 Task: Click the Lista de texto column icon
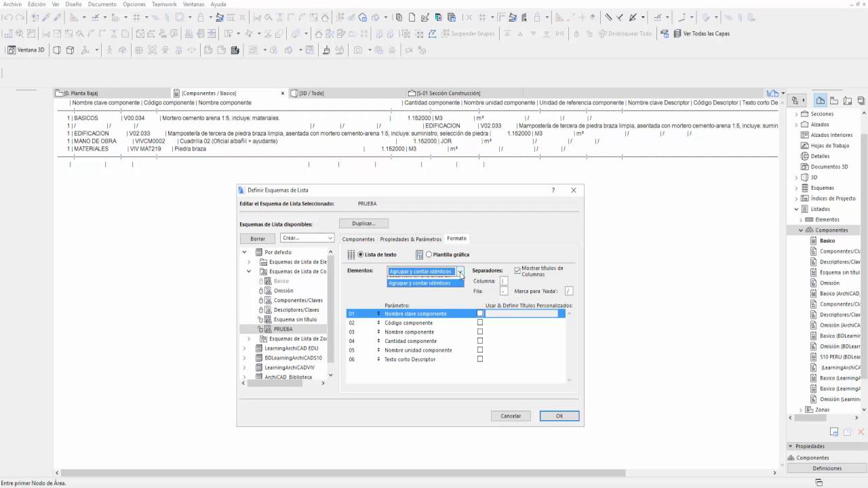point(351,255)
